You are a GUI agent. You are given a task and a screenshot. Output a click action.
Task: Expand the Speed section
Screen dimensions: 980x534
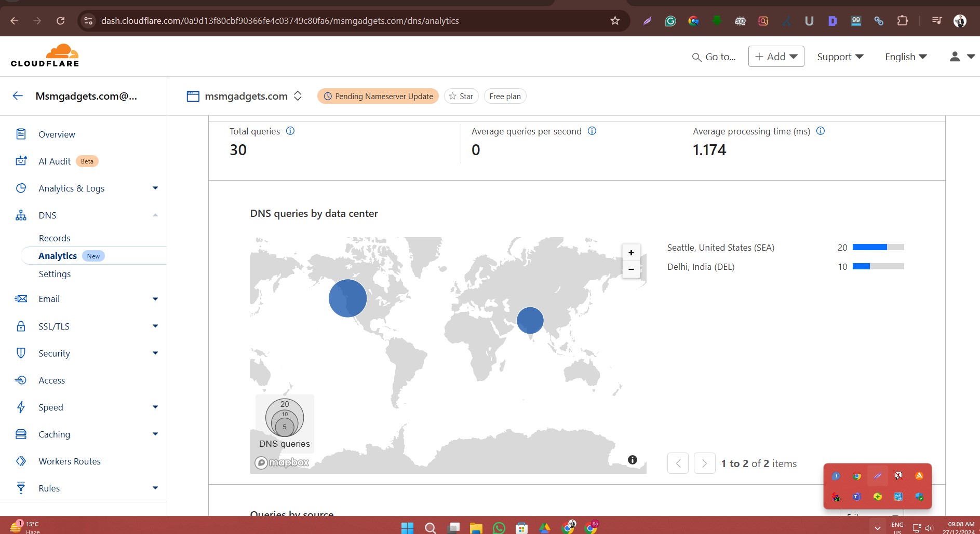[x=155, y=407]
